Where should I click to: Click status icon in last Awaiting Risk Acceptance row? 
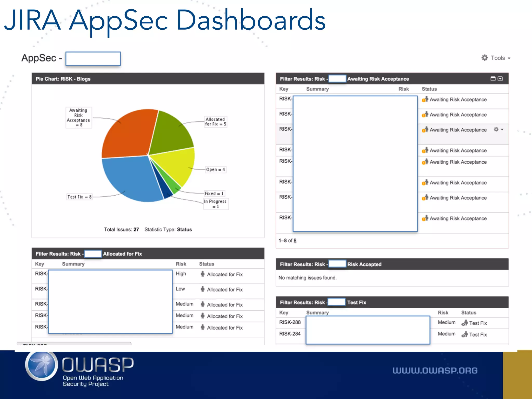[425, 218]
